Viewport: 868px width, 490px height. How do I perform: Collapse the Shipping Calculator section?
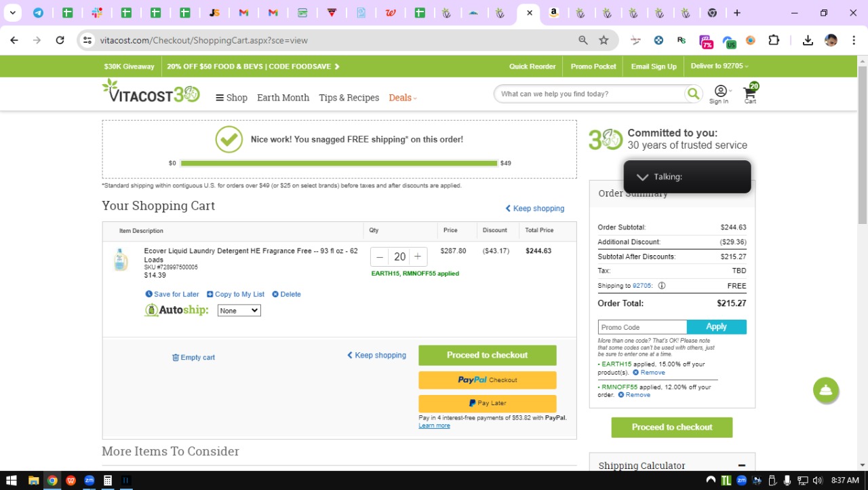(741, 466)
